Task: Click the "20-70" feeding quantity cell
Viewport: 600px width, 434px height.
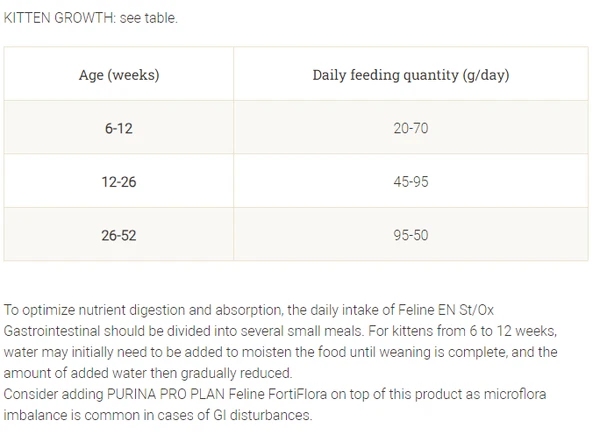Action: click(412, 130)
